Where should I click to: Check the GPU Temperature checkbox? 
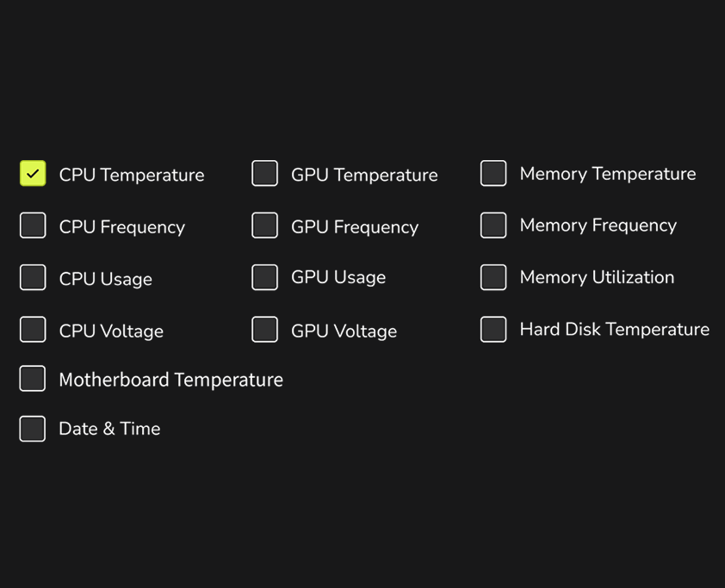[x=264, y=174]
